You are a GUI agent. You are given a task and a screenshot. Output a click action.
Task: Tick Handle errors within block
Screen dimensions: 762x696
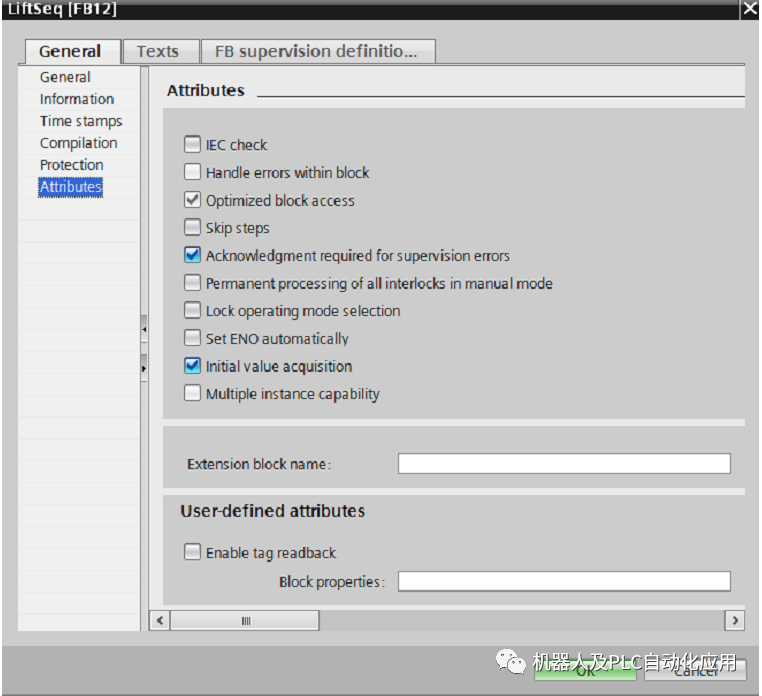click(x=192, y=172)
